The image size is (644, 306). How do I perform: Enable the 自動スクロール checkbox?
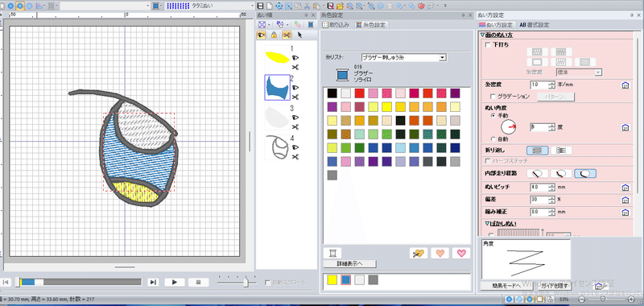[268, 282]
